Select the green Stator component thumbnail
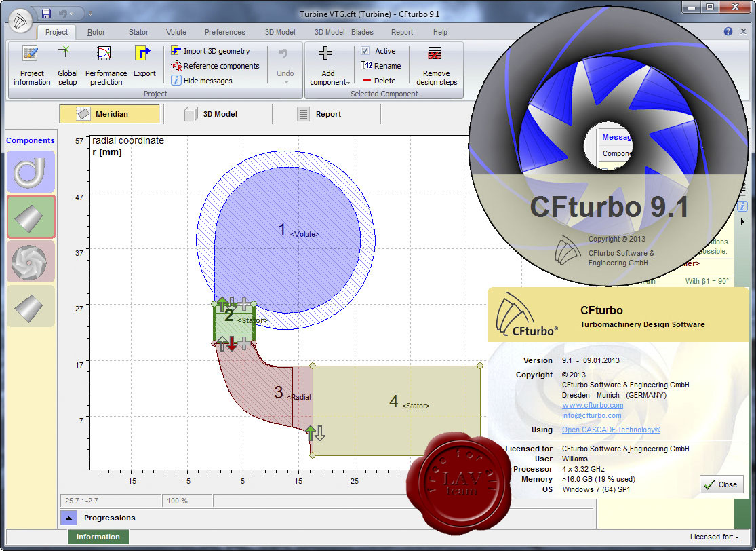Screen dimensions: 756x551 tap(31, 217)
